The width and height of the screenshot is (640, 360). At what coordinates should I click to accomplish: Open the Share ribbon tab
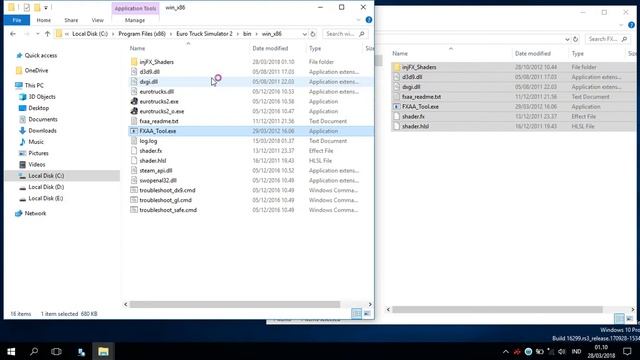tap(71, 20)
